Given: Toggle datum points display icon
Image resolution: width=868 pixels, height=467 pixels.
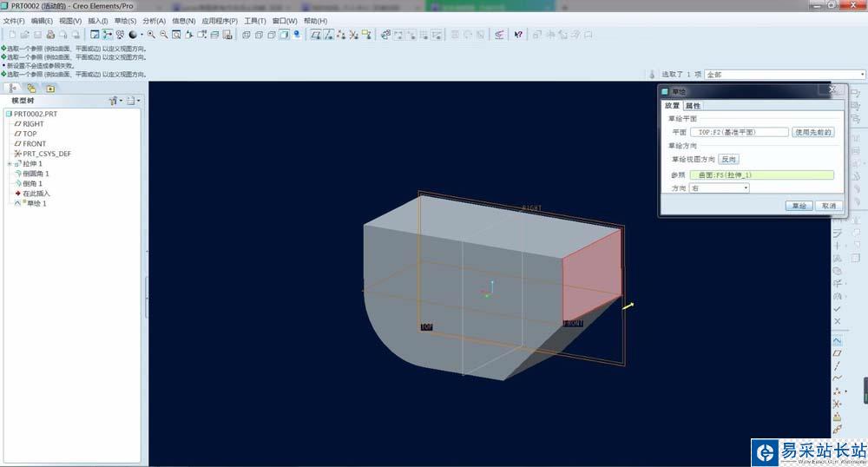Looking at the screenshot, I should coord(341,35).
